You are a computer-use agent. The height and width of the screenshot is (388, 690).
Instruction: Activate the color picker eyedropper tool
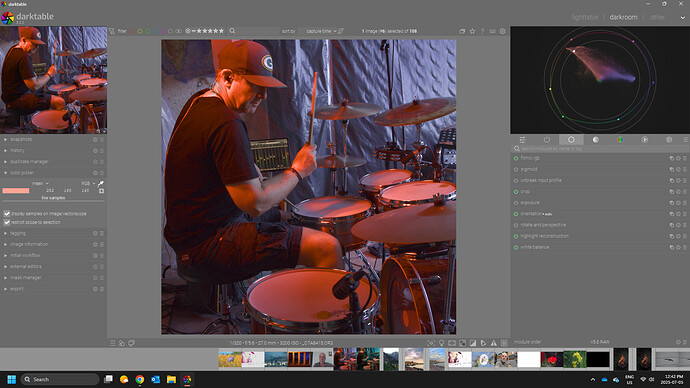101,183
